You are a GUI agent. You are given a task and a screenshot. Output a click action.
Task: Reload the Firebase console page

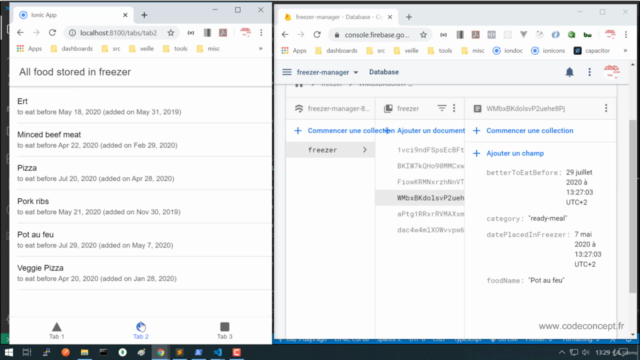tap(317, 35)
